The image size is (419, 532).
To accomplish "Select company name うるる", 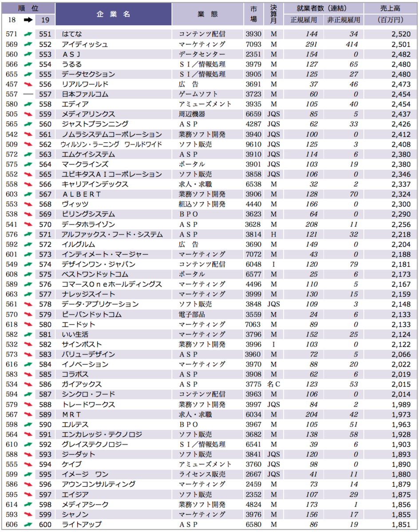I will pyautogui.click(x=72, y=64).
